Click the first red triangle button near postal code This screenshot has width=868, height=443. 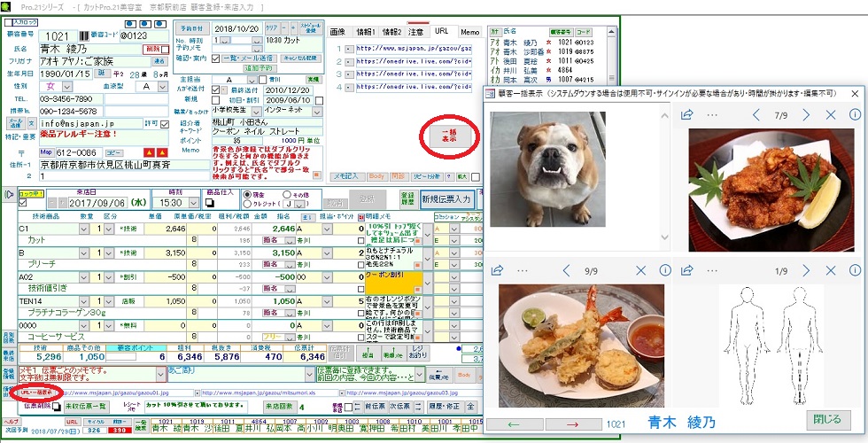pyautogui.click(x=149, y=152)
